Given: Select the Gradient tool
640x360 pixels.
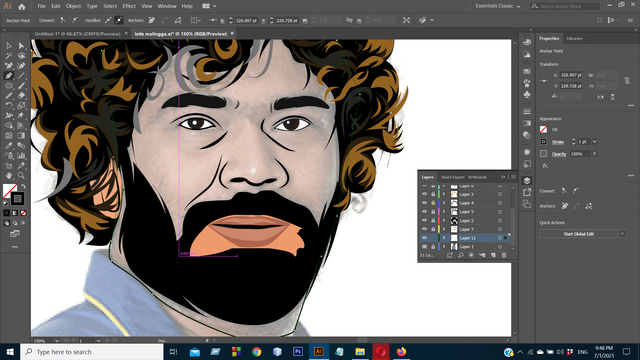Looking at the screenshot, I should [21, 136].
